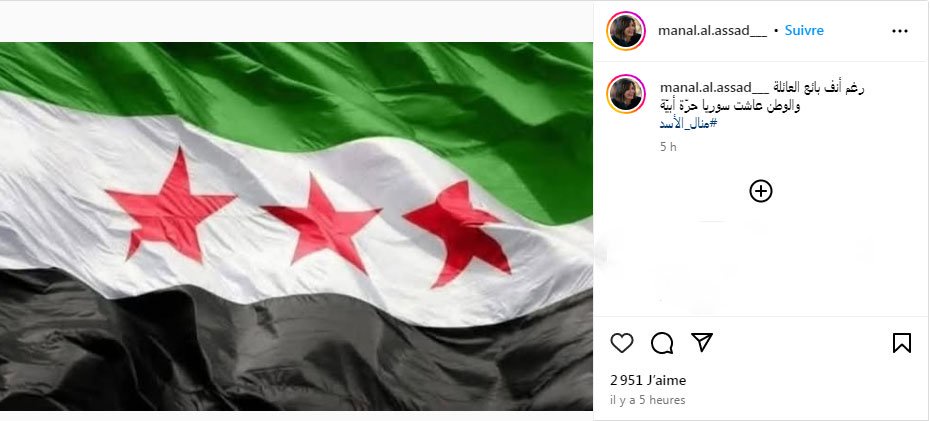Open the three-dot more options menu

coord(900,31)
